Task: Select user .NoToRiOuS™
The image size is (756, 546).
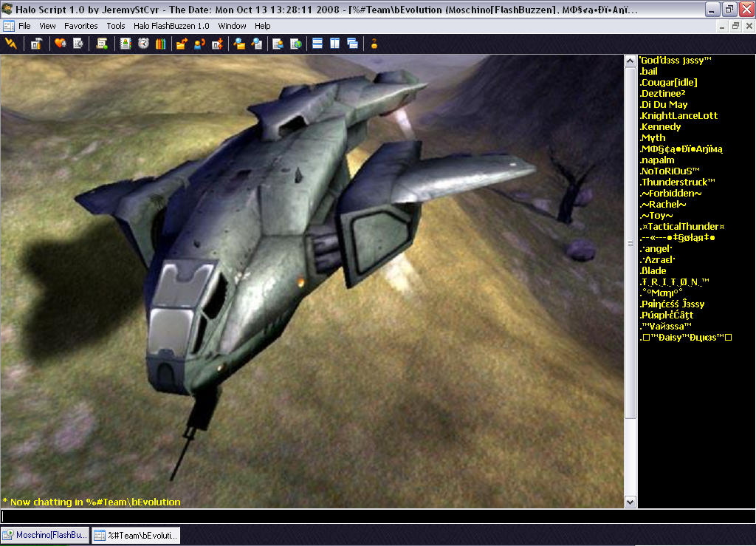Action: click(x=670, y=171)
